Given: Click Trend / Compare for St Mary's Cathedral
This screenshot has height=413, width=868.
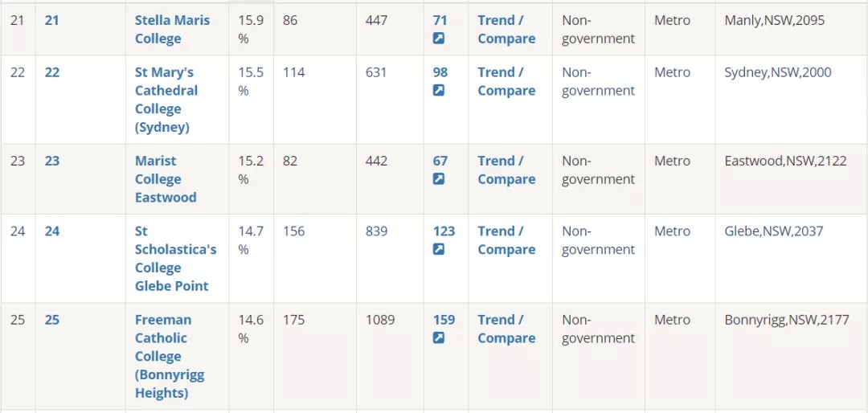Looking at the screenshot, I should [506, 81].
